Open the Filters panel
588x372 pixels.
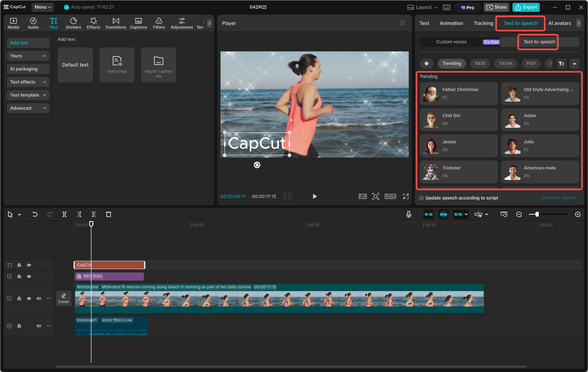(x=159, y=23)
